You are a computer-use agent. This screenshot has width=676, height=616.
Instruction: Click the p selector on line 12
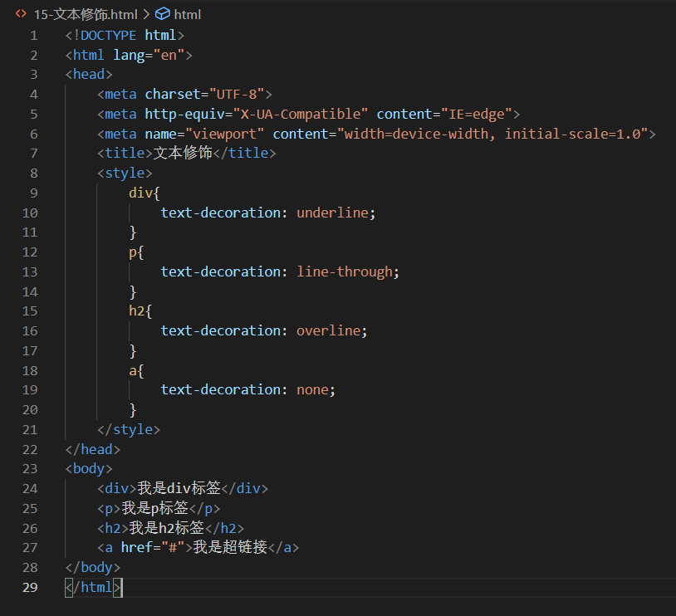point(133,252)
